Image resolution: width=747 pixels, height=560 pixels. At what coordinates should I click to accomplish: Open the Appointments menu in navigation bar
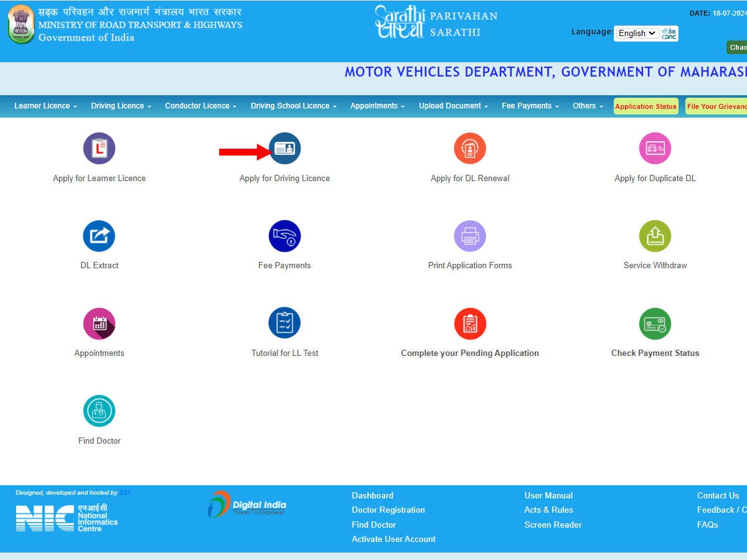pyautogui.click(x=377, y=106)
